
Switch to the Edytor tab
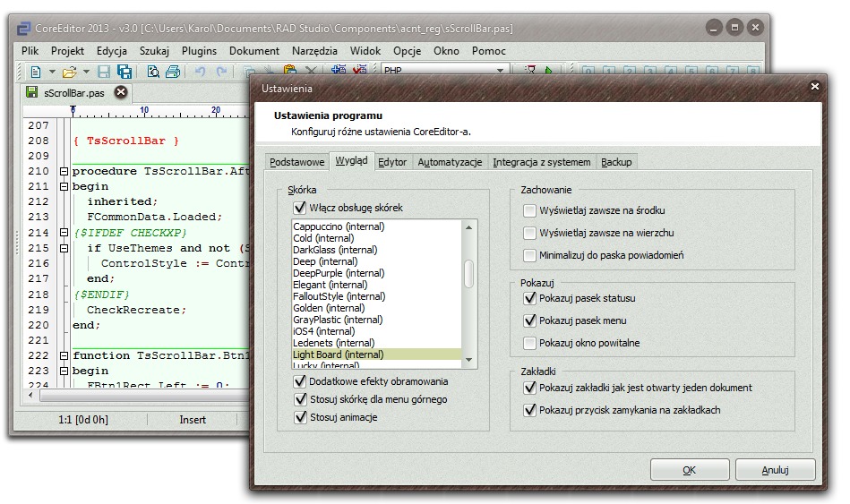point(392,162)
